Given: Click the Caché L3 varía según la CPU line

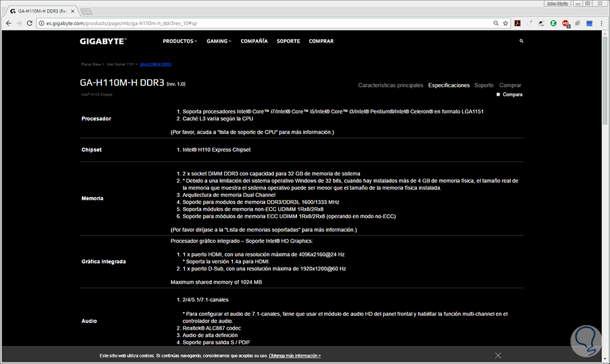Looking at the screenshot, I should (x=218, y=119).
